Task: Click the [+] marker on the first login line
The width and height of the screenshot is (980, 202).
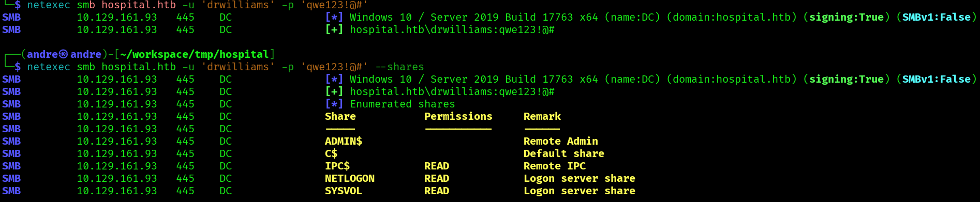Action: click(334, 29)
